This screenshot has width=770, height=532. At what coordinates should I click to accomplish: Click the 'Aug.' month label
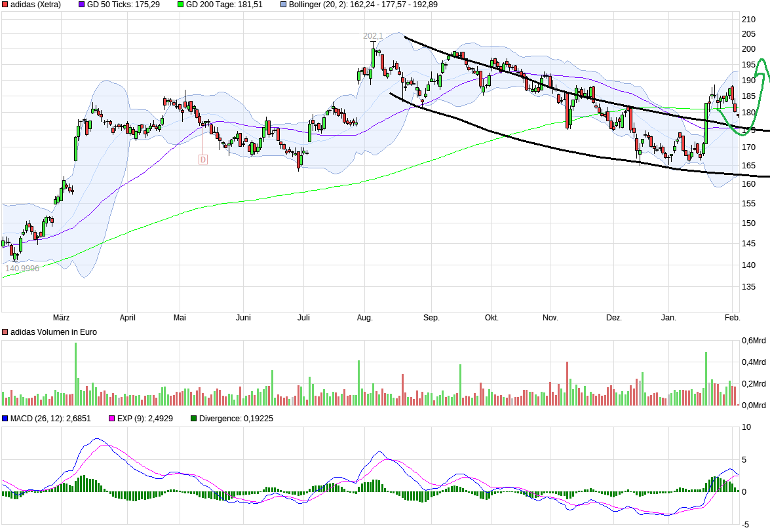[364, 318]
